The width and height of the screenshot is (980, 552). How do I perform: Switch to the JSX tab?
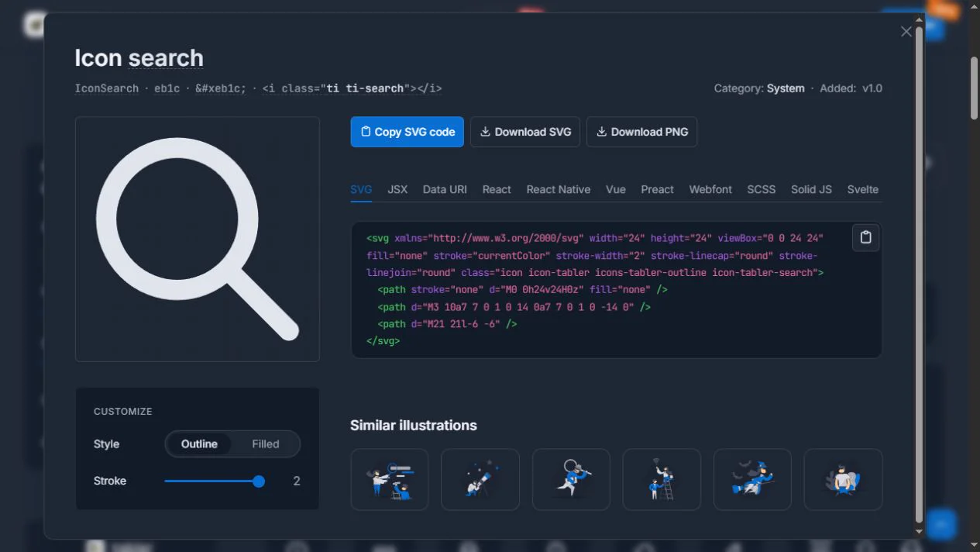[397, 189]
